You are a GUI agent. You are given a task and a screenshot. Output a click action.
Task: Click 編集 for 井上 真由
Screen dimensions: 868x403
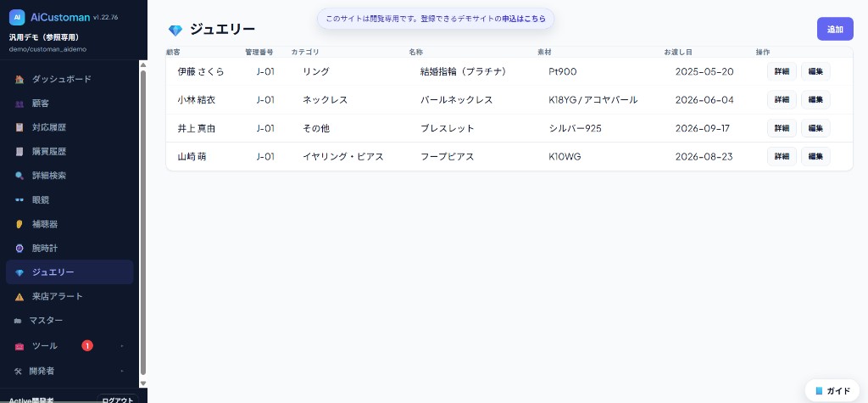[x=815, y=128]
